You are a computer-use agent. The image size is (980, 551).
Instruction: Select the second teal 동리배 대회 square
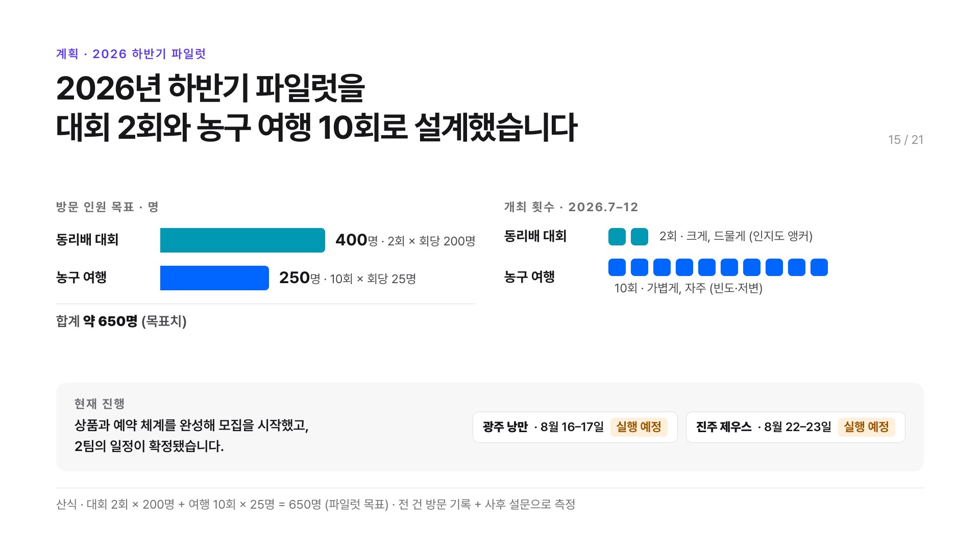click(640, 237)
